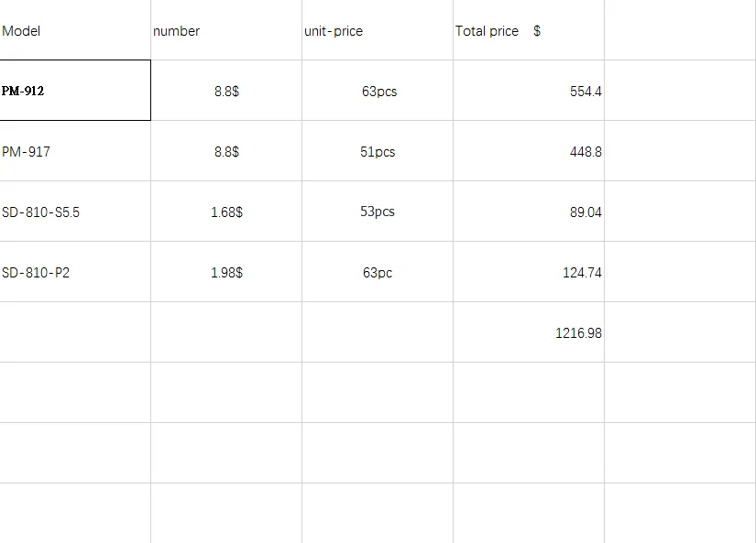Select the PM-912 model cell

coord(75,91)
